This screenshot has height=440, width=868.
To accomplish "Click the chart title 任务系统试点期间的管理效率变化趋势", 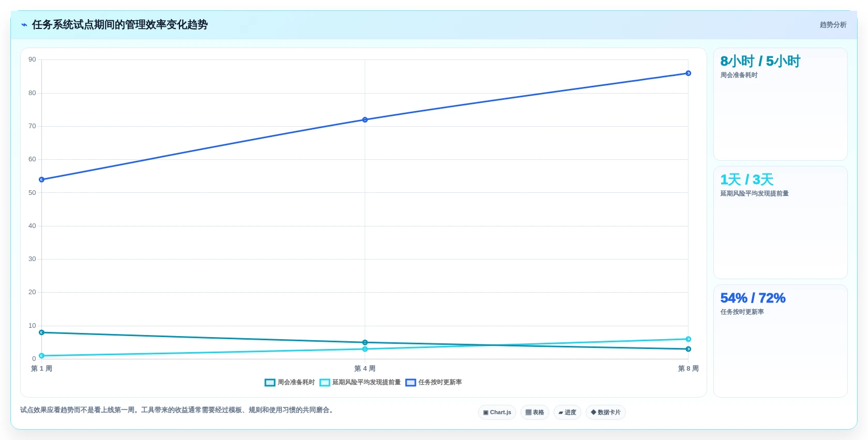I will pos(120,25).
